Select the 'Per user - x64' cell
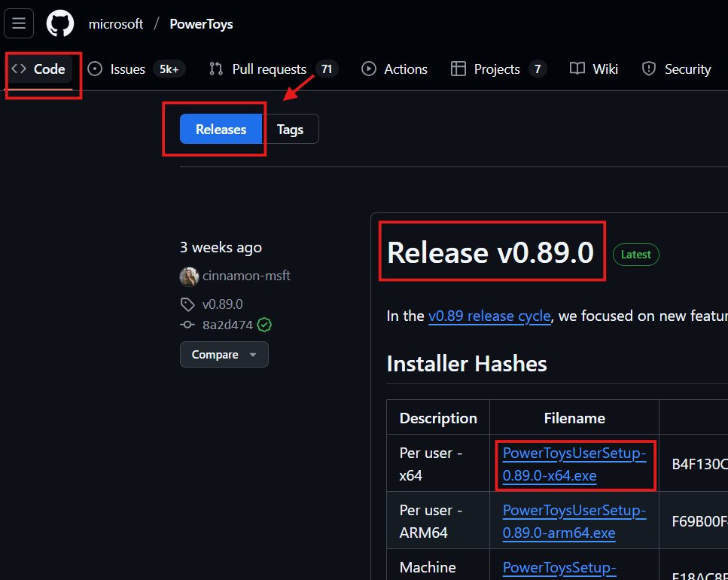This screenshot has width=728, height=580. tap(438, 463)
